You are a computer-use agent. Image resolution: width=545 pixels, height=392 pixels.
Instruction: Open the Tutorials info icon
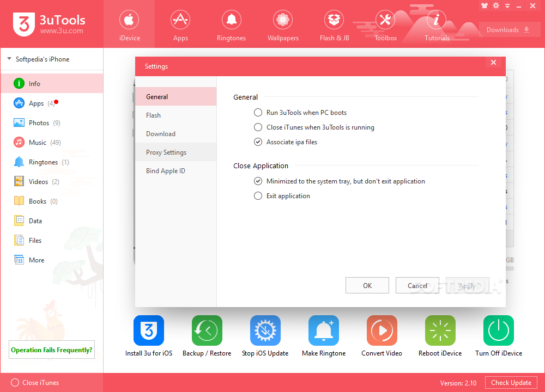coord(436,20)
